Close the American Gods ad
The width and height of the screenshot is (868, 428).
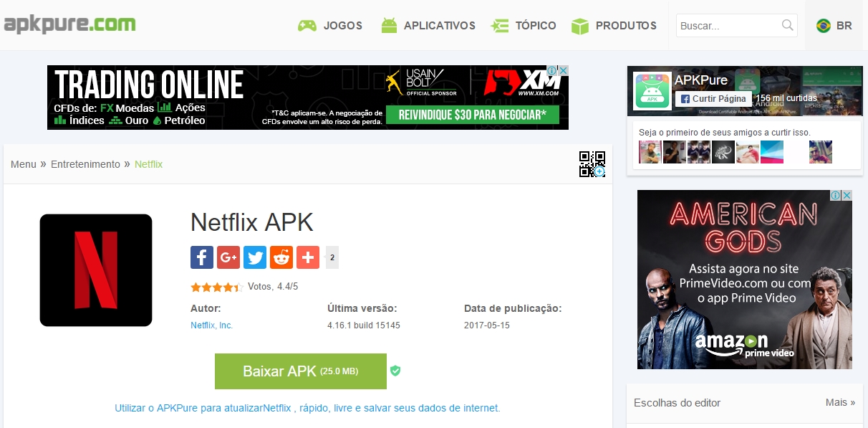point(847,196)
